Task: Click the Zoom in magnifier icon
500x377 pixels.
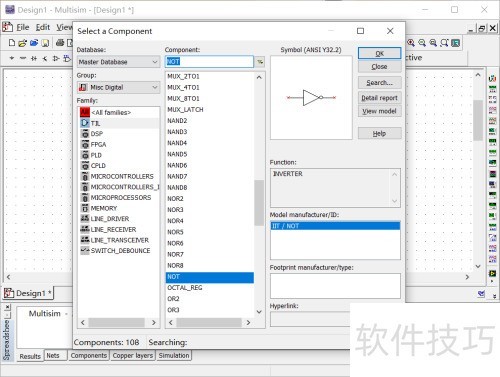Action: coord(411,43)
